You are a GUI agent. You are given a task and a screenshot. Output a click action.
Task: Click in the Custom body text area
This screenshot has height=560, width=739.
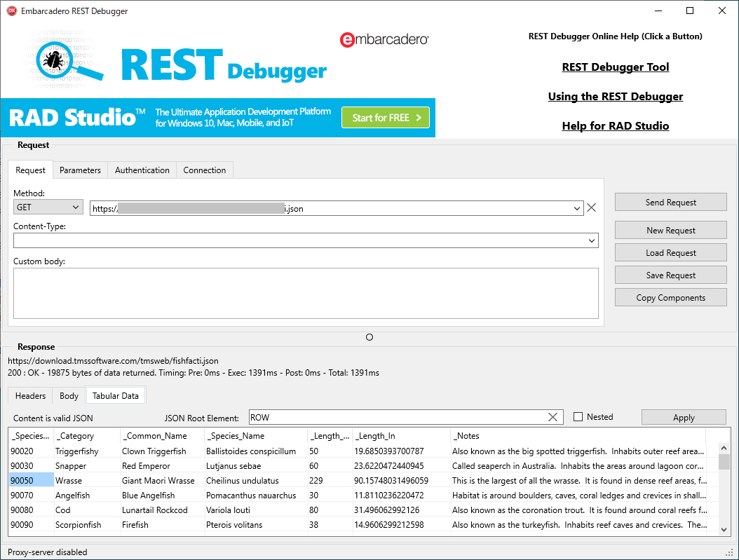[306, 294]
